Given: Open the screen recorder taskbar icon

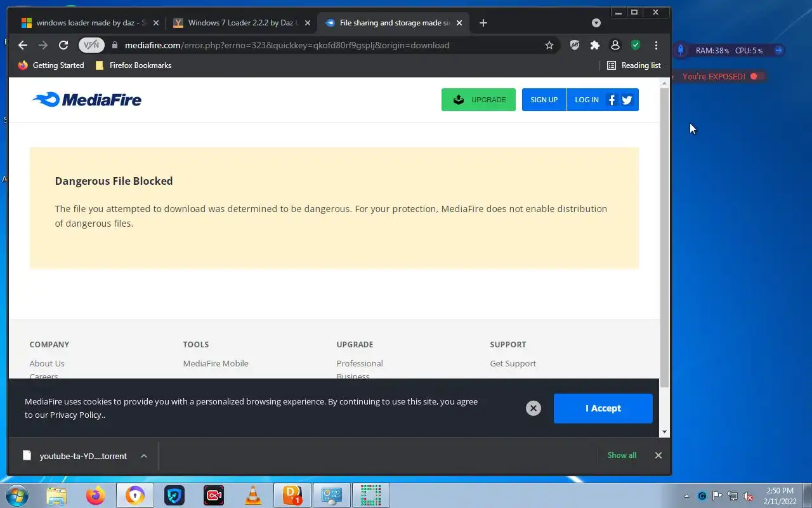Looking at the screenshot, I should coord(214,495).
